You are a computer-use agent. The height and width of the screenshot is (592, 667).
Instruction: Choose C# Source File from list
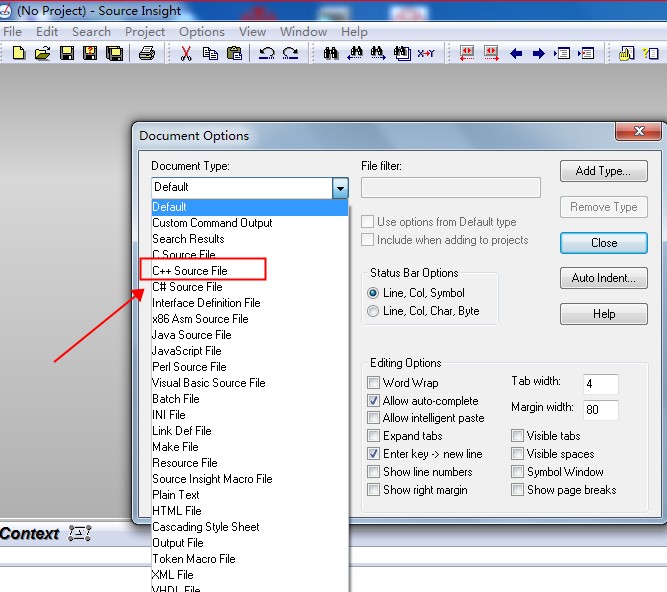click(x=250, y=287)
